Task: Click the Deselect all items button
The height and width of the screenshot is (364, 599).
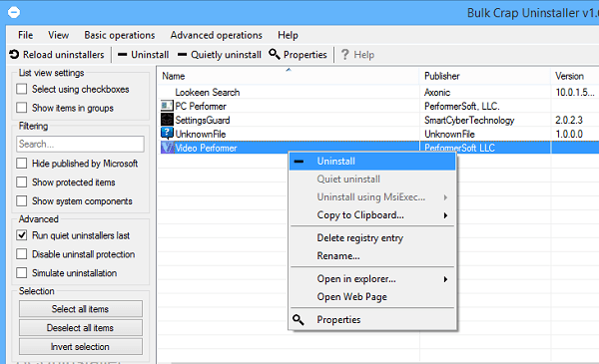Action: [81, 328]
